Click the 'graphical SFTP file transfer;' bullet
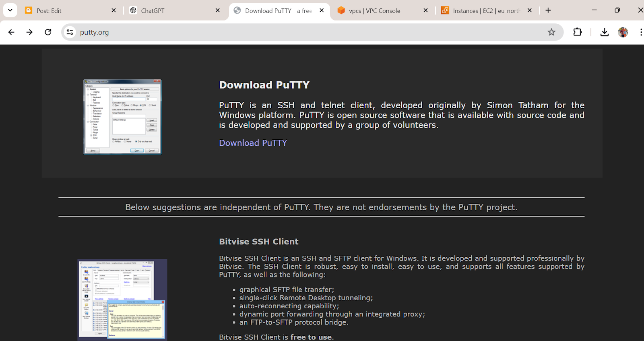Screen dimensions: 644x341 pos(287,290)
